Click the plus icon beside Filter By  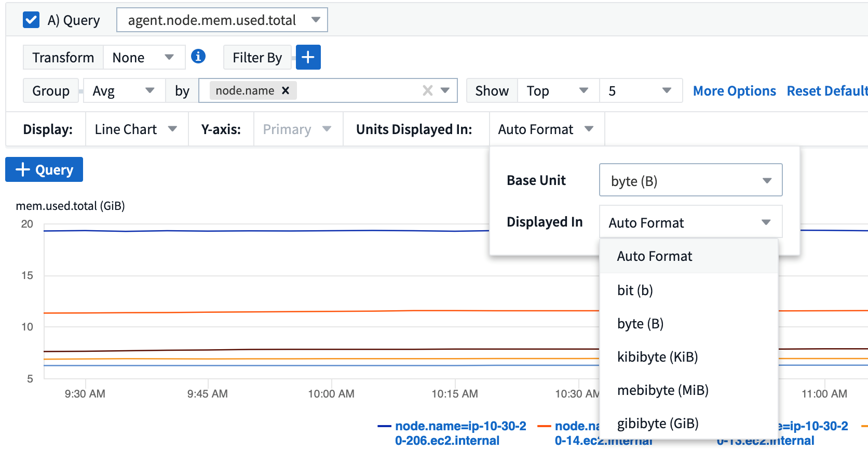coord(308,57)
